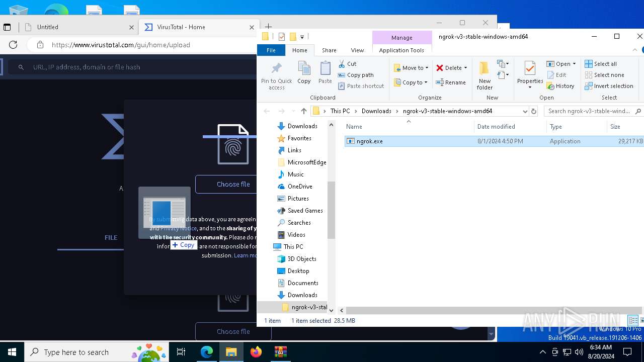Launch Firefox from the taskbar
This screenshot has width=644, height=362.
(x=256, y=352)
